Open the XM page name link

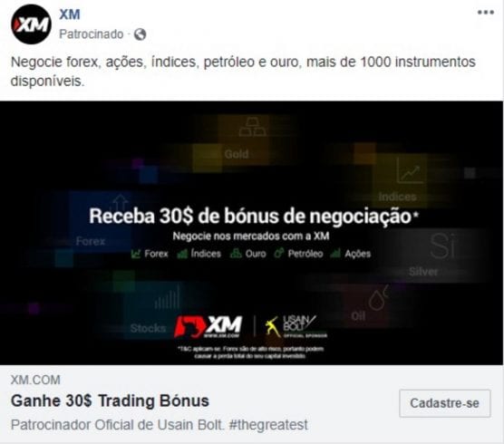coord(70,14)
